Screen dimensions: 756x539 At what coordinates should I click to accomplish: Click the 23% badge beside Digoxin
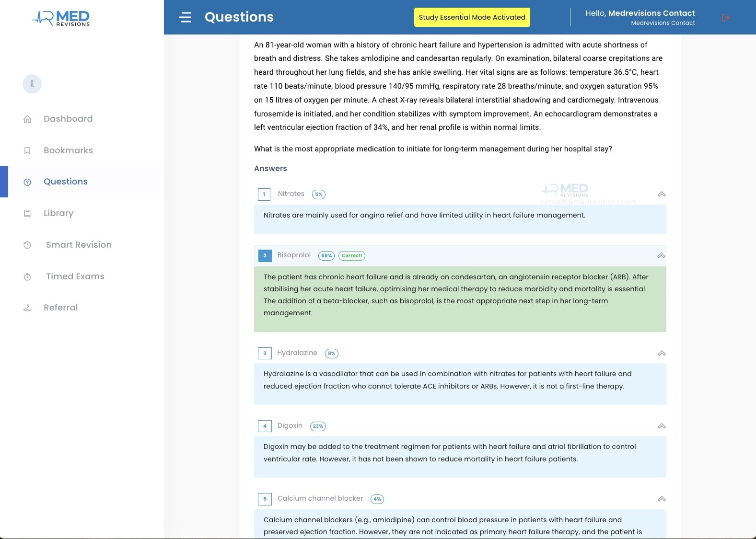318,426
